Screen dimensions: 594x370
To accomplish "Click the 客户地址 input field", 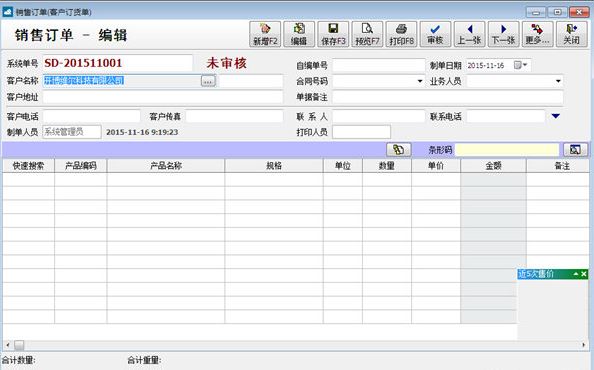I will [x=163, y=97].
